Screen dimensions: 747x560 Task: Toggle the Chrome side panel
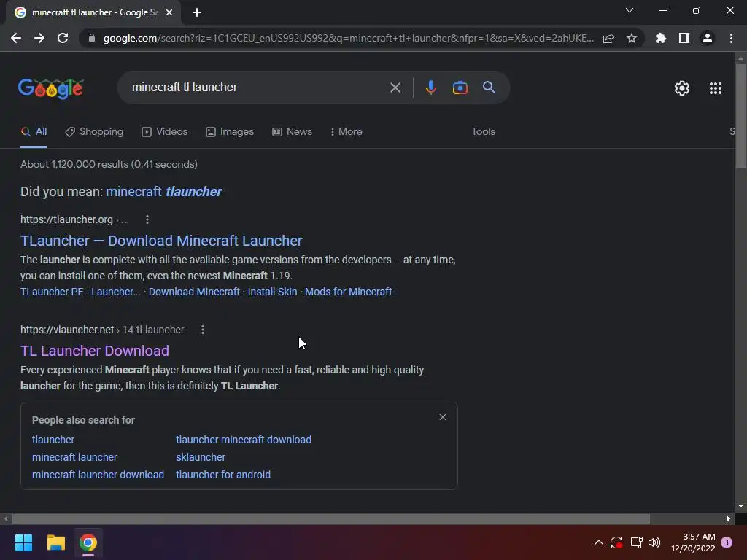point(684,38)
